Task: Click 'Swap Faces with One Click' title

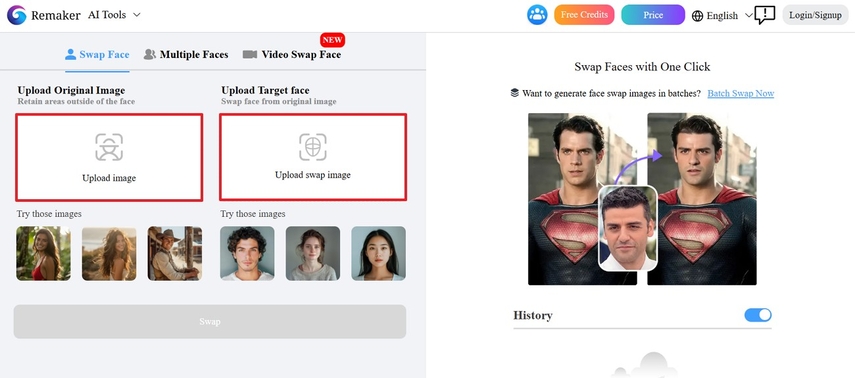Action: tap(642, 67)
